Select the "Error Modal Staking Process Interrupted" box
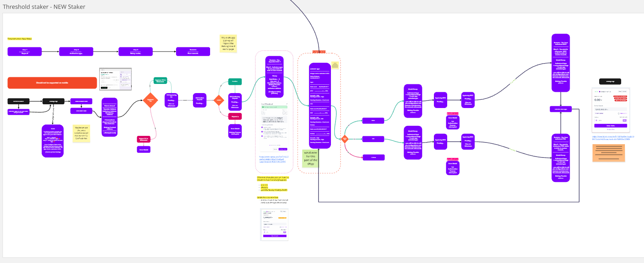The height and width of the screenshot is (263, 644). pos(235,131)
